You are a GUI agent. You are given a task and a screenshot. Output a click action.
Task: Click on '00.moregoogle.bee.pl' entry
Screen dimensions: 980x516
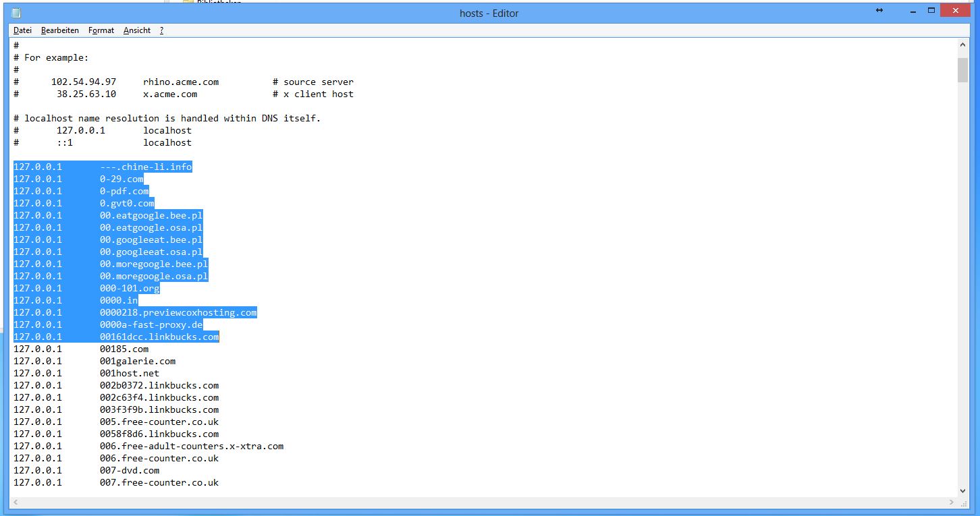coord(154,264)
